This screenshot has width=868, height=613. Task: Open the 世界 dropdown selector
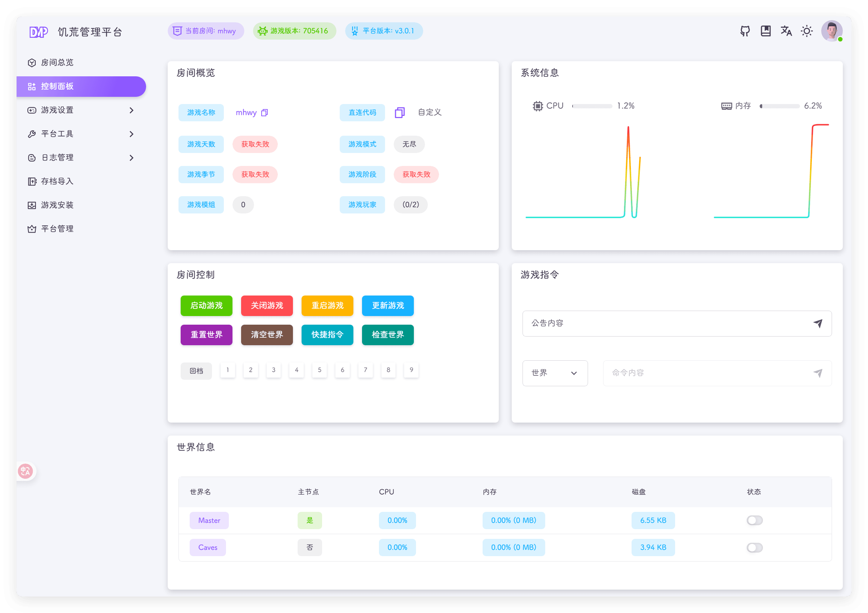tap(555, 373)
